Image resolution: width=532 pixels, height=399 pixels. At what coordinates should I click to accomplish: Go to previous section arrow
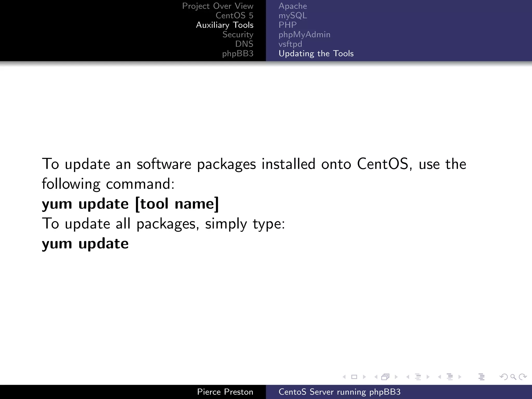[x=440, y=377]
